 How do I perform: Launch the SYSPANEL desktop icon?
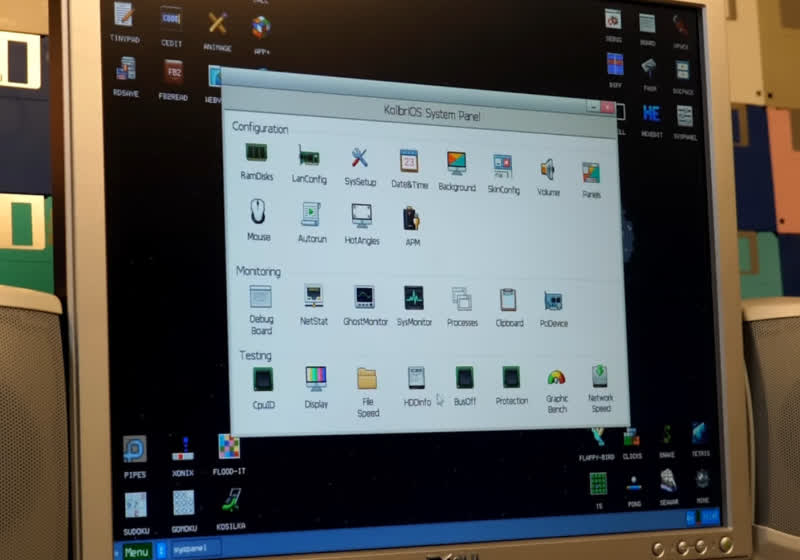[x=685, y=123]
